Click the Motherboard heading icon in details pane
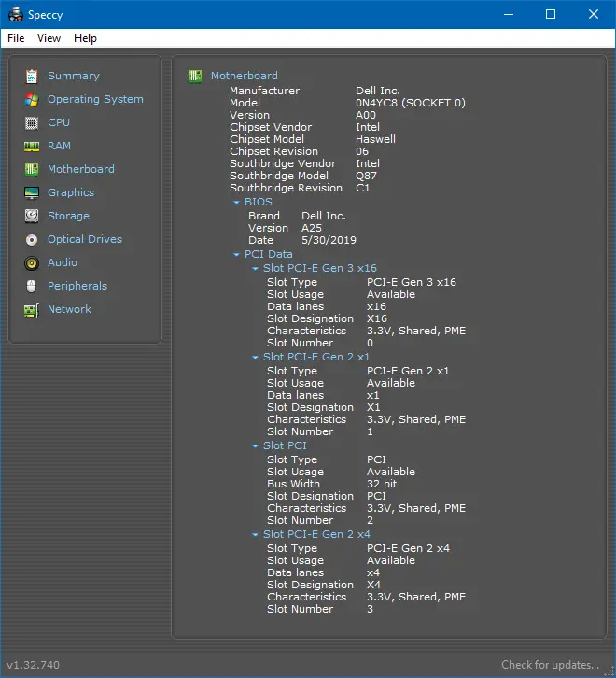 [194, 76]
